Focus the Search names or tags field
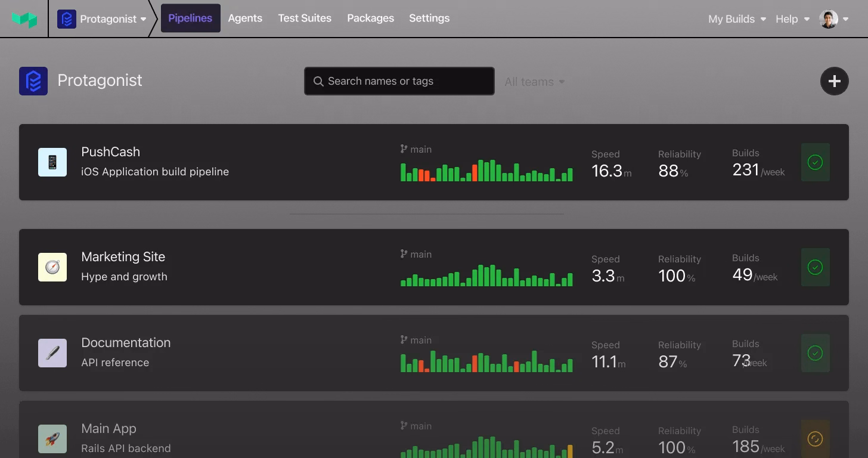This screenshot has width=868, height=458. (399, 81)
